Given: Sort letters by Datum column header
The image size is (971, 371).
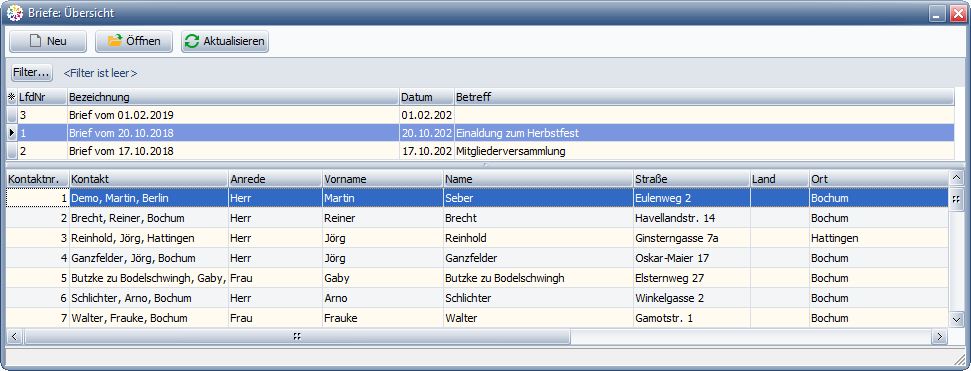Looking at the screenshot, I should tap(427, 97).
